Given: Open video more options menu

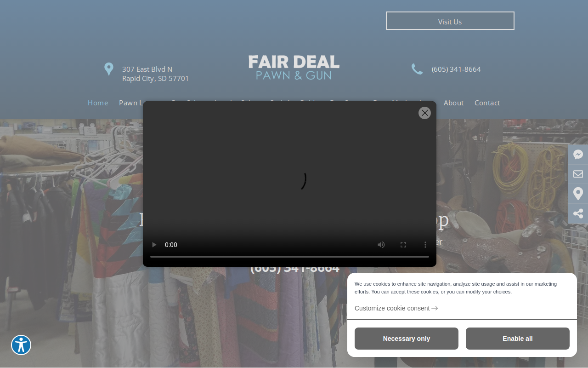Looking at the screenshot, I should pos(425,245).
